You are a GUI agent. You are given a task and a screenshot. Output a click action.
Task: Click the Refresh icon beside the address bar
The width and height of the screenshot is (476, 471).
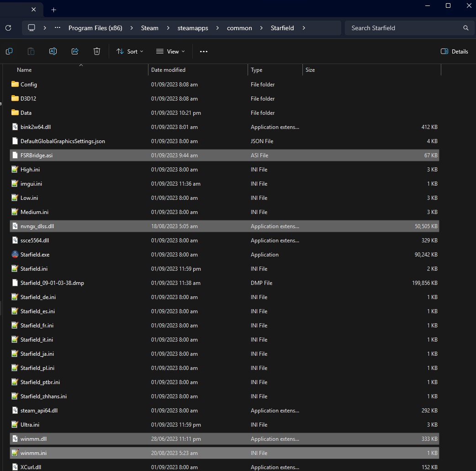point(8,28)
